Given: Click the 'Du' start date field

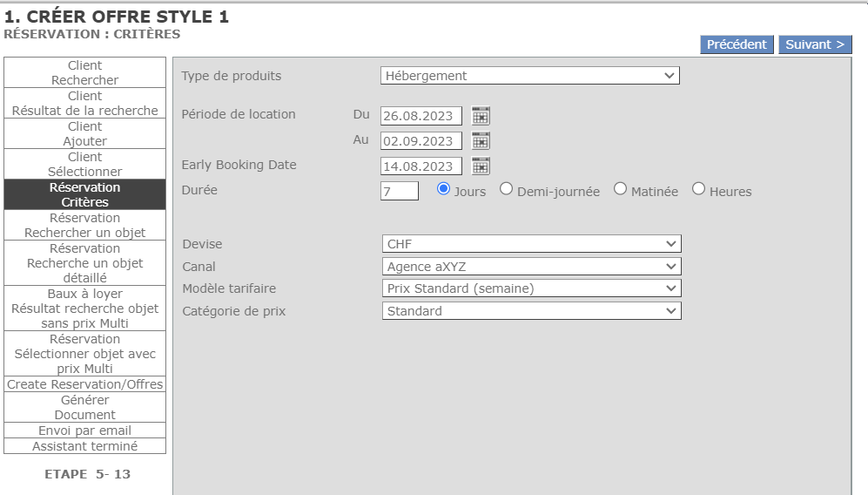Looking at the screenshot, I should tap(421, 116).
